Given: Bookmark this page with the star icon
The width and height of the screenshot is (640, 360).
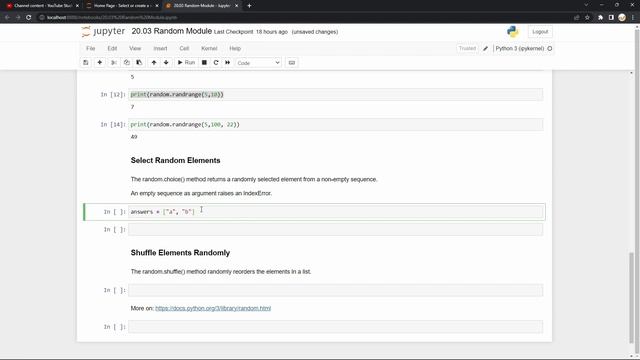Looking at the screenshot, I should pos(587,18).
